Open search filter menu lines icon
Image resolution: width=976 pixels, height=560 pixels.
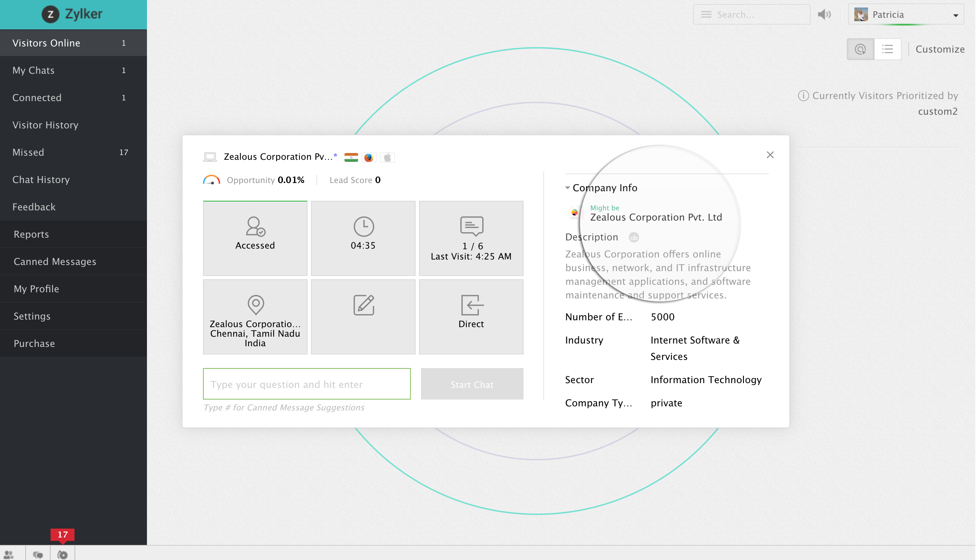point(706,15)
